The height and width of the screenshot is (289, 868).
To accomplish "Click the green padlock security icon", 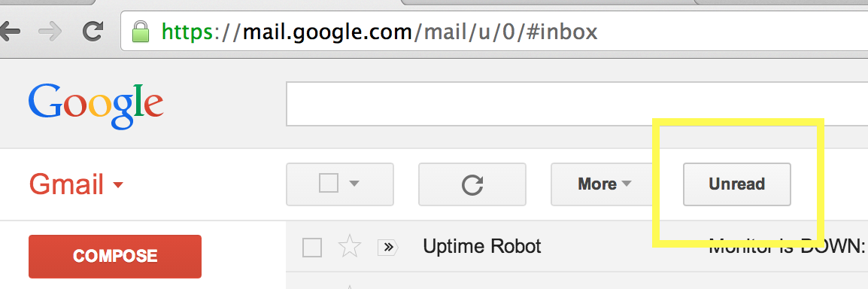I will tap(141, 32).
